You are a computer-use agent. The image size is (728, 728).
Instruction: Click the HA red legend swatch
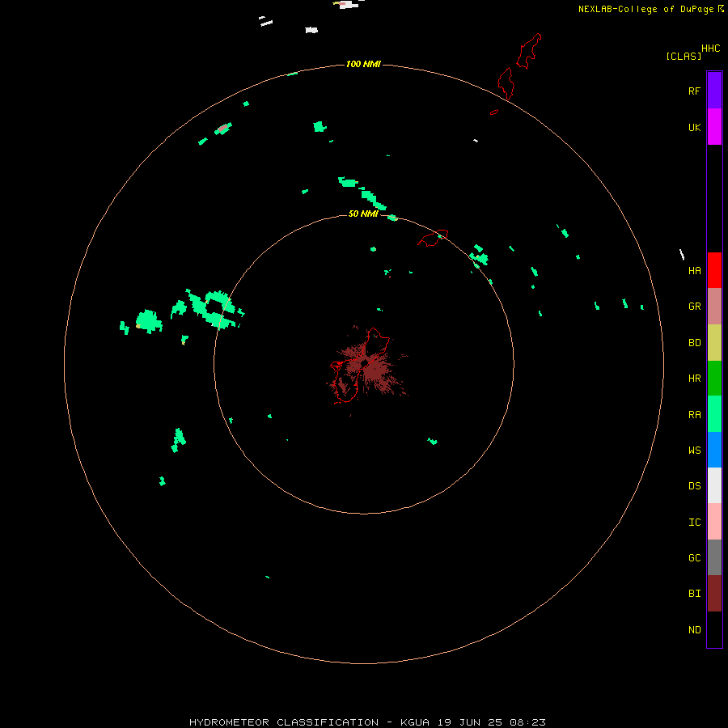714,270
